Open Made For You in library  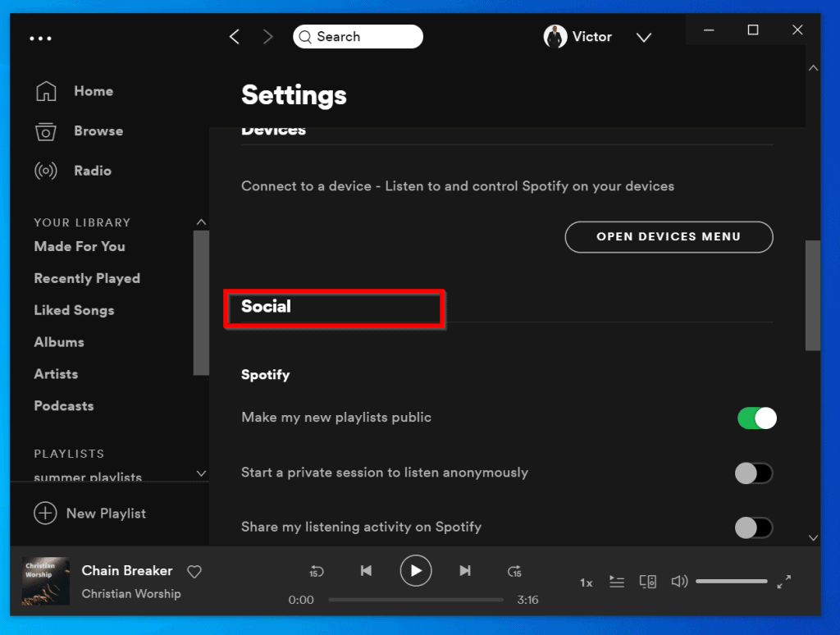(80, 246)
